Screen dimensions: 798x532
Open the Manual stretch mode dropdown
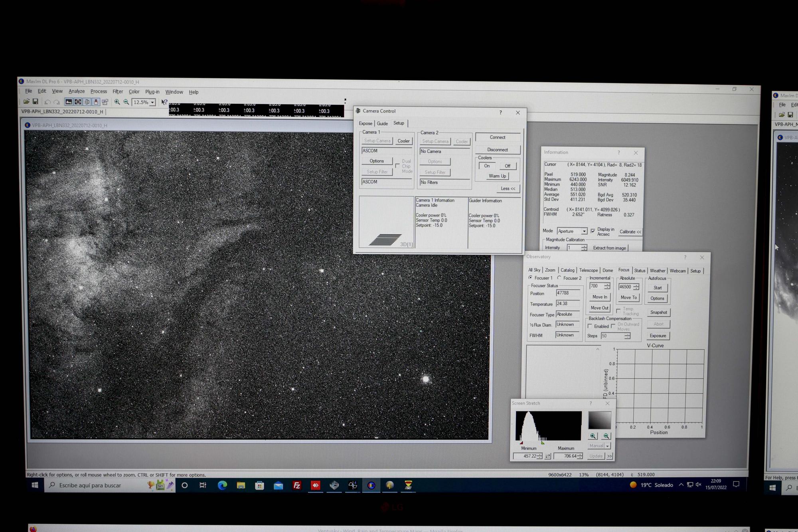point(608,446)
